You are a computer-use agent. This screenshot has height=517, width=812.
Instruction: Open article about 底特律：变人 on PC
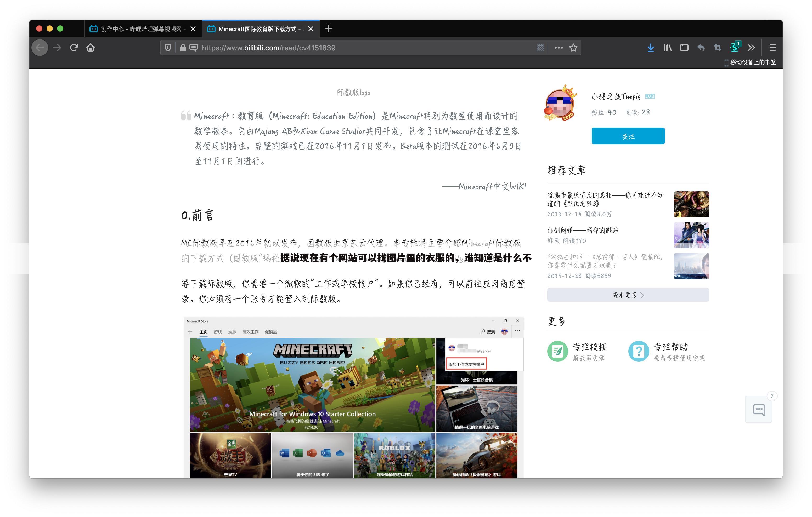pyautogui.click(x=605, y=261)
